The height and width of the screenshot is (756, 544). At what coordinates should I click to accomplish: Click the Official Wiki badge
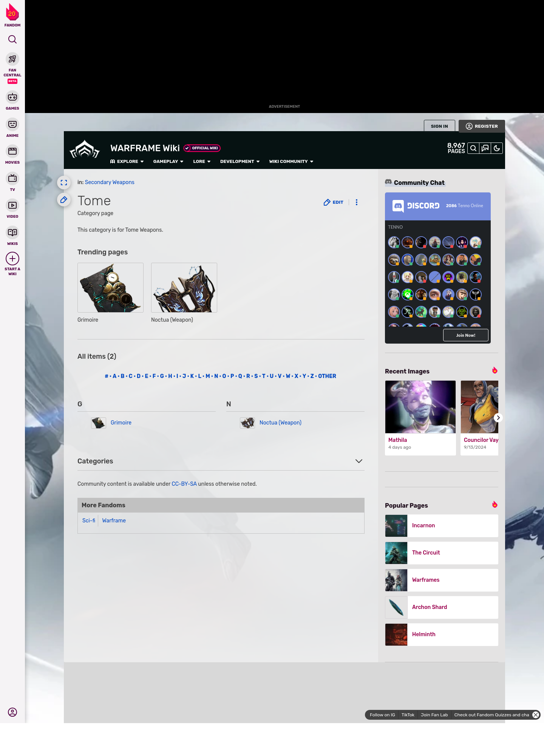click(x=202, y=148)
